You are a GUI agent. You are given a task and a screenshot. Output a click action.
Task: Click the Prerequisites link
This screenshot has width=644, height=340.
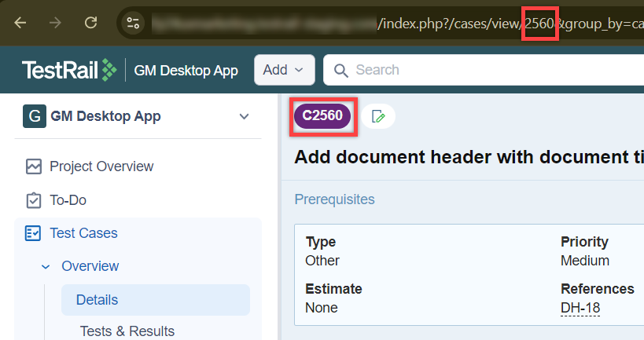click(x=334, y=199)
